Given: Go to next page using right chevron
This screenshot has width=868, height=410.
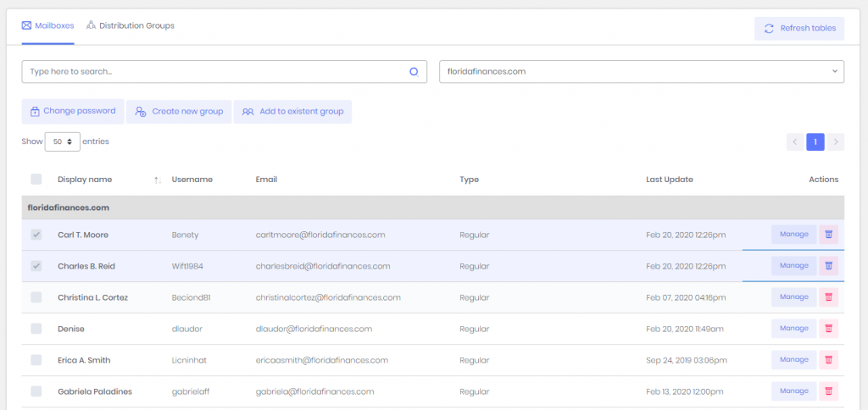Looking at the screenshot, I should point(836,141).
